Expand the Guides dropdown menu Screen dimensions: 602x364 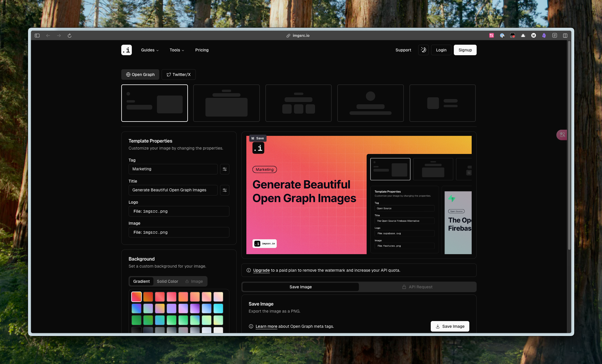(150, 50)
